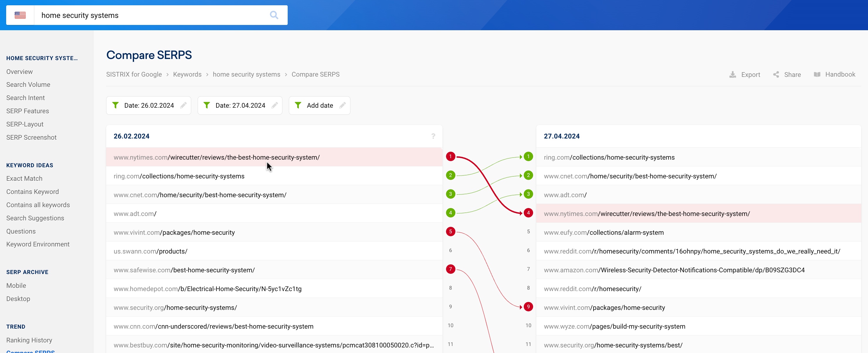Open Keyword Environment in sidebar
The height and width of the screenshot is (353, 868).
click(38, 244)
